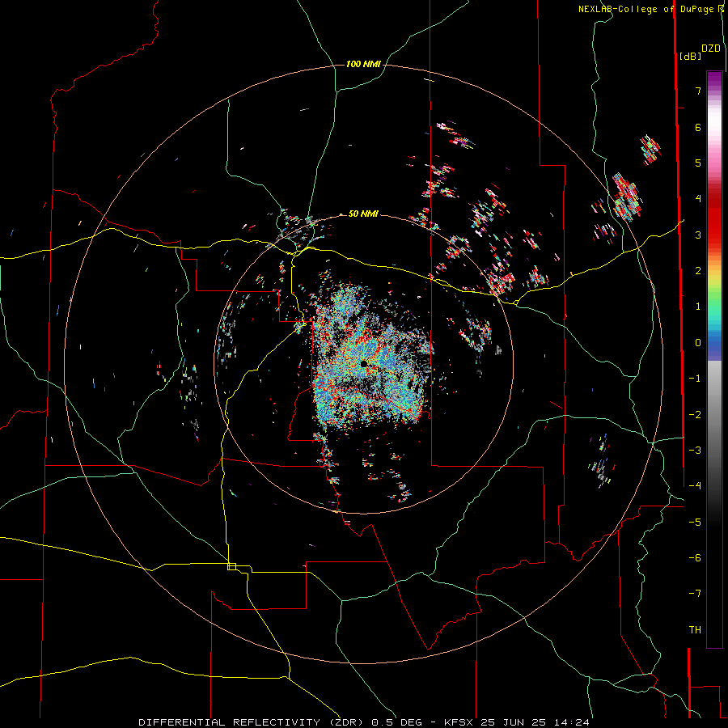Image resolution: width=728 pixels, height=728 pixels.
Task: Click the -1 value on the scale
Action: click(695, 379)
